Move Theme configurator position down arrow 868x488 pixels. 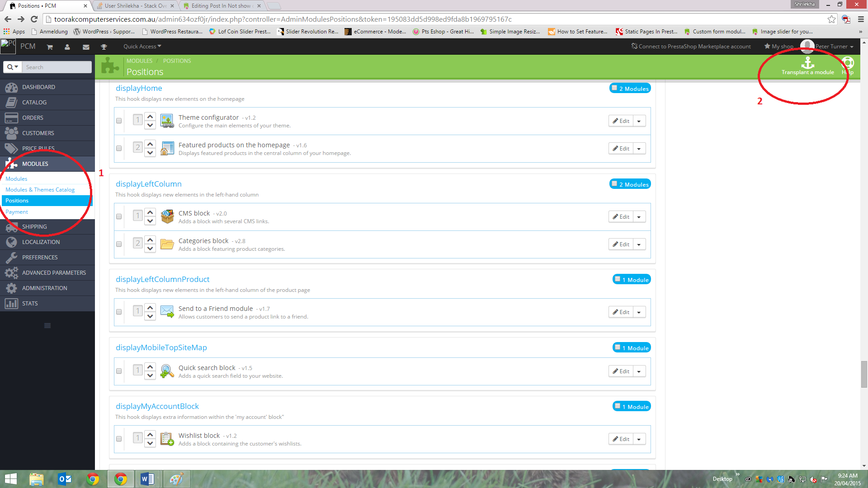[x=150, y=125]
